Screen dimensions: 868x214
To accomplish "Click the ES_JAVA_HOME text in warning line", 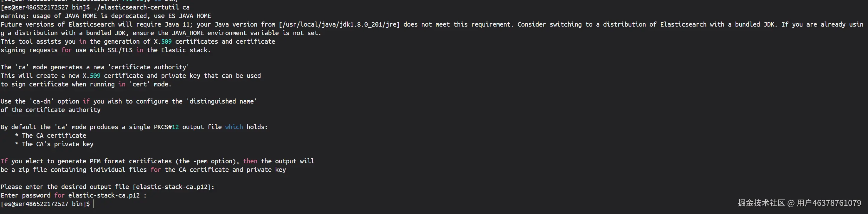I will click(190, 16).
